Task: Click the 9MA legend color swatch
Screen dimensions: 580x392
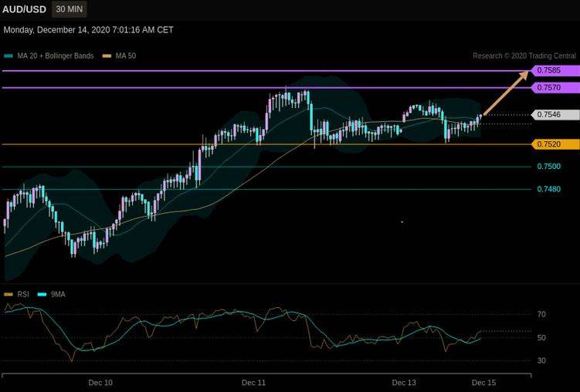Action: click(x=42, y=295)
